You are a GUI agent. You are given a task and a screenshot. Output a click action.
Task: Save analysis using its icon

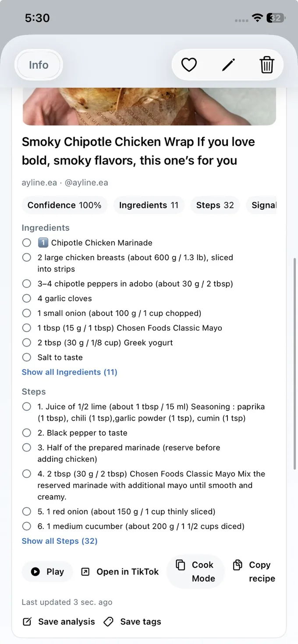click(x=58, y=621)
